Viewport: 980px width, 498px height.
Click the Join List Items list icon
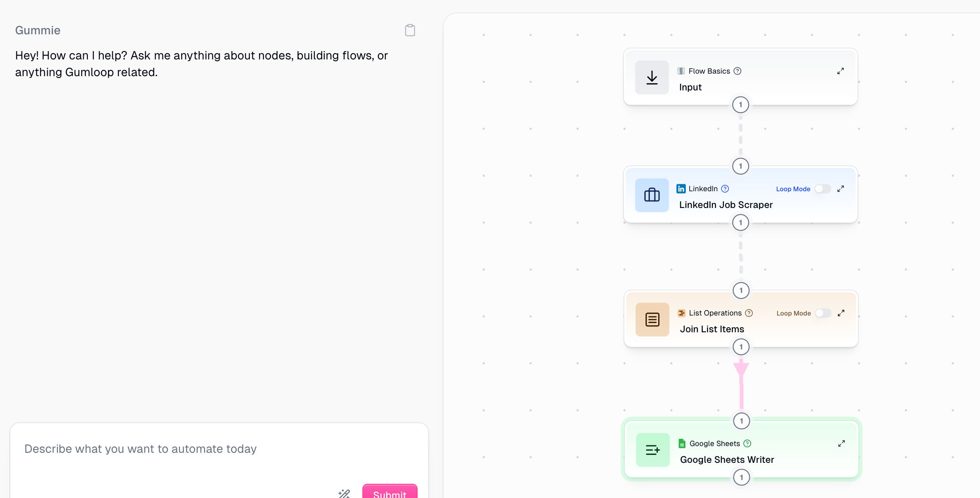tap(652, 319)
